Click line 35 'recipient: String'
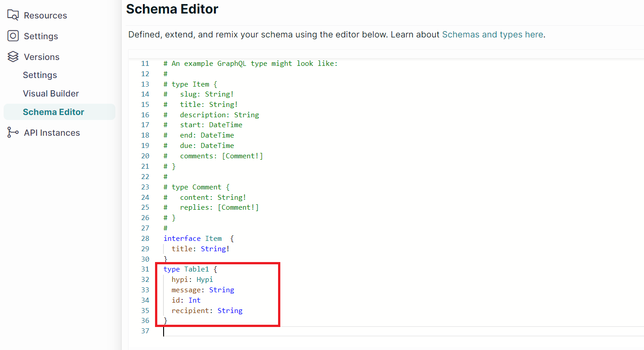 [207, 311]
